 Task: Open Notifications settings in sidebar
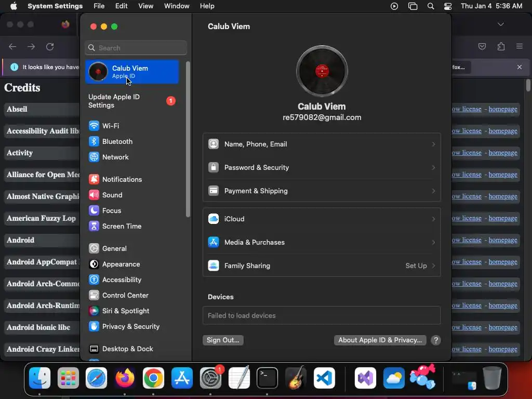pos(115,179)
